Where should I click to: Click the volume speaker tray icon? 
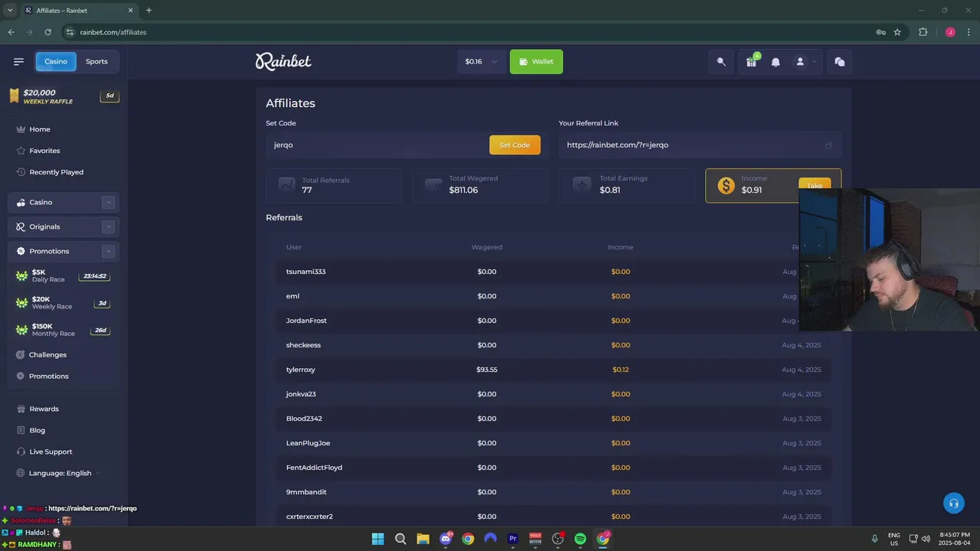[926, 539]
